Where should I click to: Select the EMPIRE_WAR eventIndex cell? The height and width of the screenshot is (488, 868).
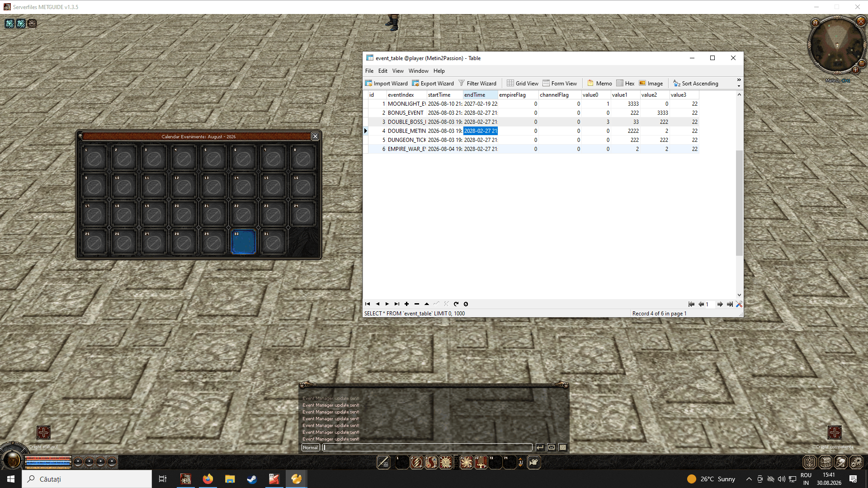[x=406, y=149]
